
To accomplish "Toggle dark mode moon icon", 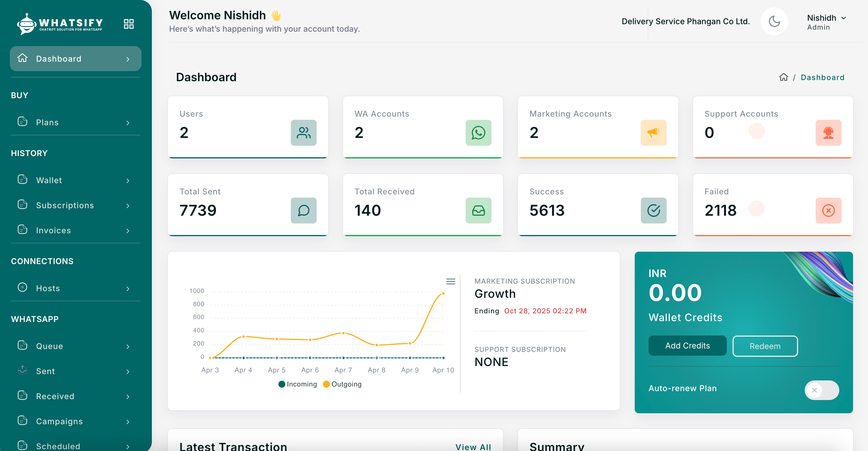I will coord(774,22).
